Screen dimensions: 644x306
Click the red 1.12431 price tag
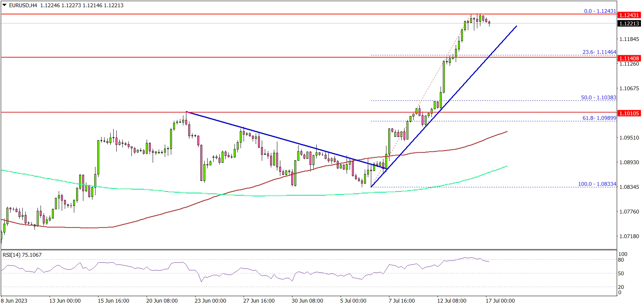[628, 15]
